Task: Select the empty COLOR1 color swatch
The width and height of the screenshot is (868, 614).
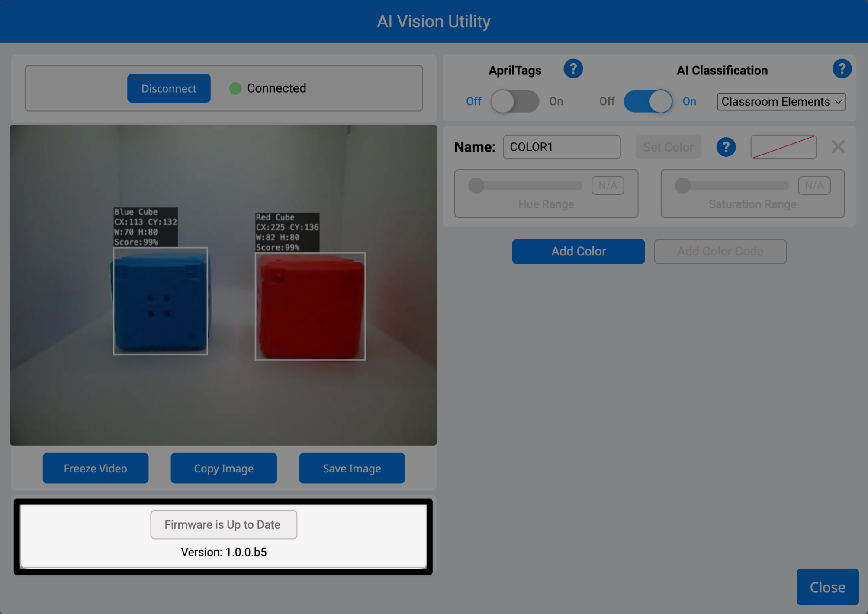Action: (783, 147)
